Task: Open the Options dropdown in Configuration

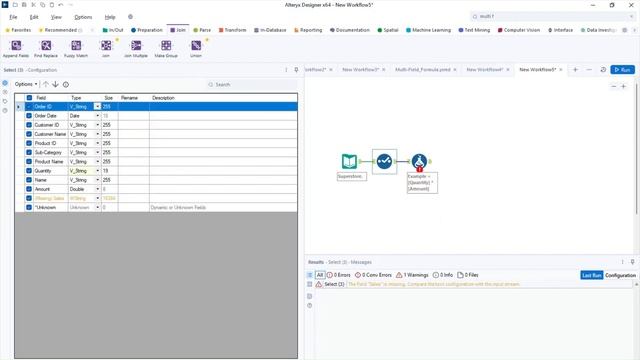Action: point(26,84)
